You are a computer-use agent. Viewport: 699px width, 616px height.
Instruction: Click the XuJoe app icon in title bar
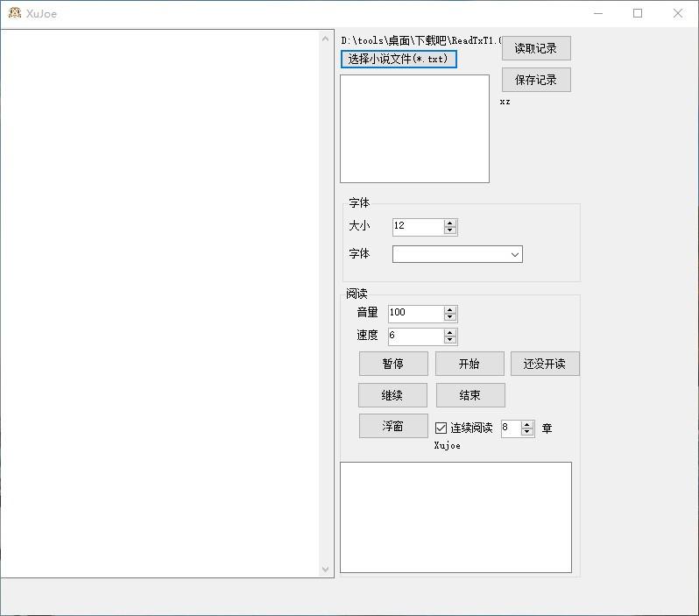tap(15, 13)
